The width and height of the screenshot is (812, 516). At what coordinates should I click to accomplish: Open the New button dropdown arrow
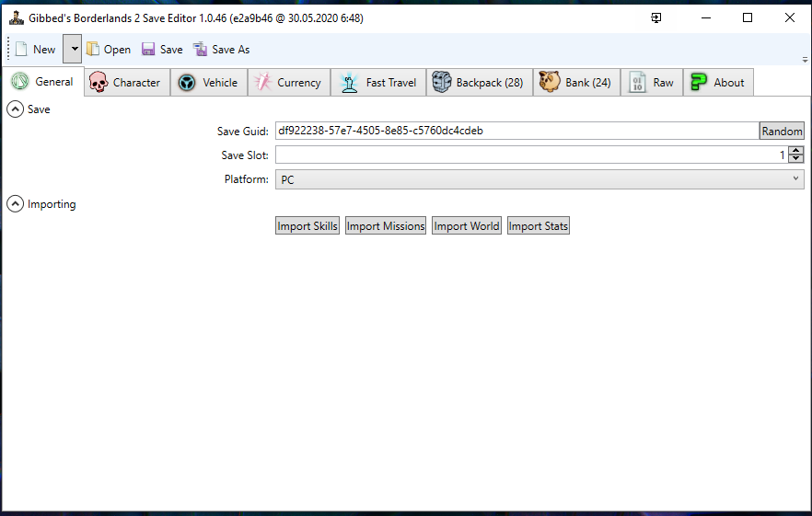tap(73, 49)
